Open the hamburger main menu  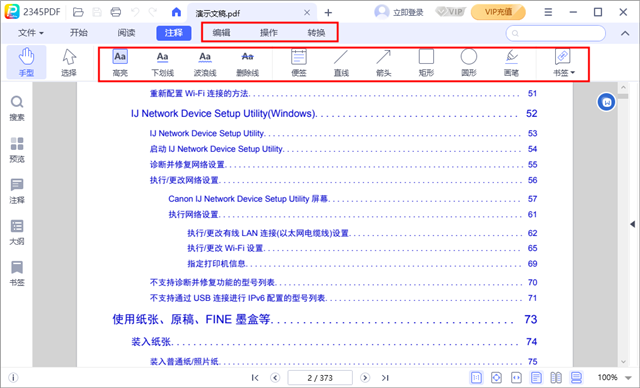(548, 12)
